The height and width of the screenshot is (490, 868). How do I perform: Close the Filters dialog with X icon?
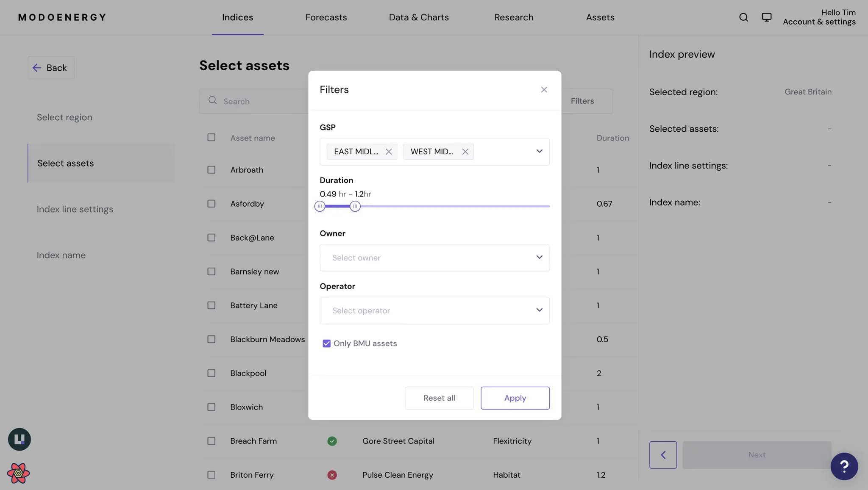(x=544, y=90)
